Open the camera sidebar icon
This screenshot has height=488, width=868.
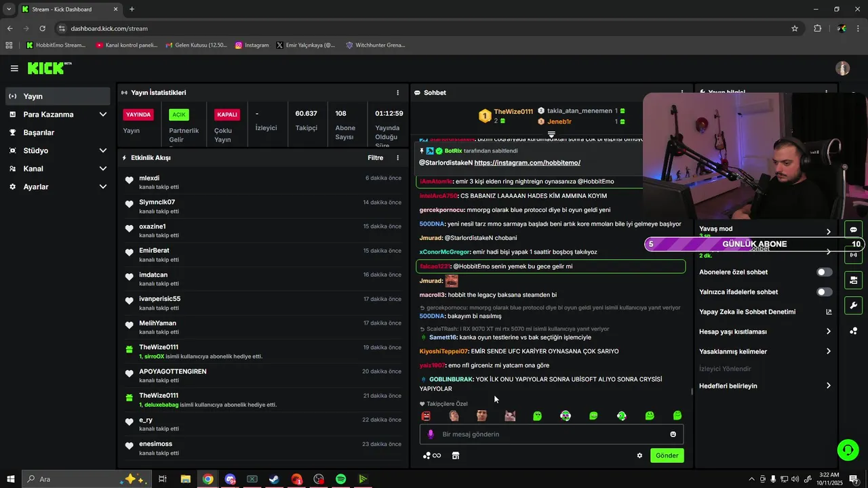click(x=853, y=280)
